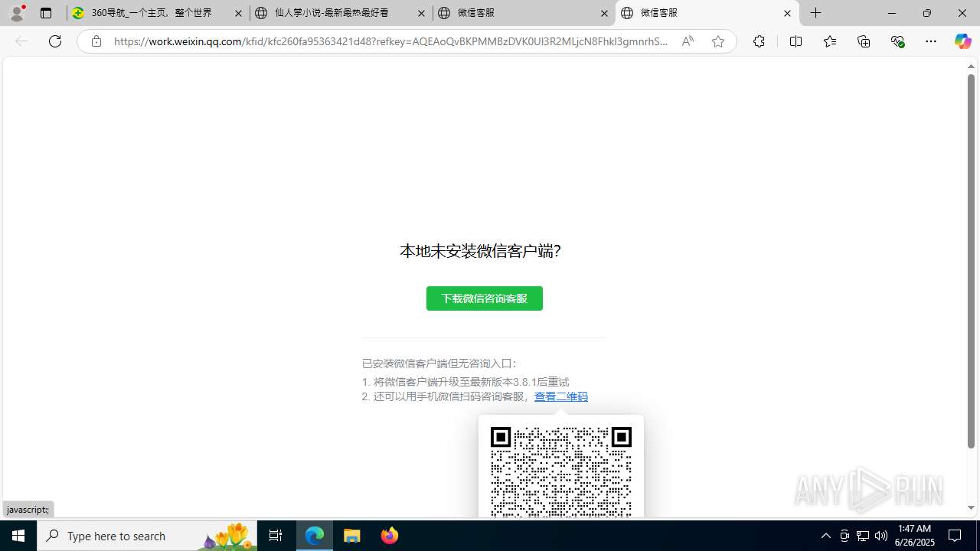This screenshot has width=980, height=551.
Task: Close the 仙人掌小说 tab
Action: click(421, 13)
